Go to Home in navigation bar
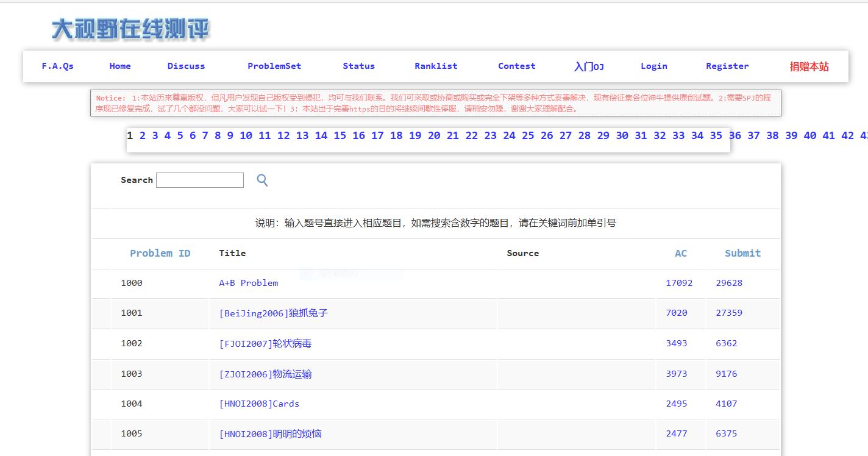 [x=120, y=66]
